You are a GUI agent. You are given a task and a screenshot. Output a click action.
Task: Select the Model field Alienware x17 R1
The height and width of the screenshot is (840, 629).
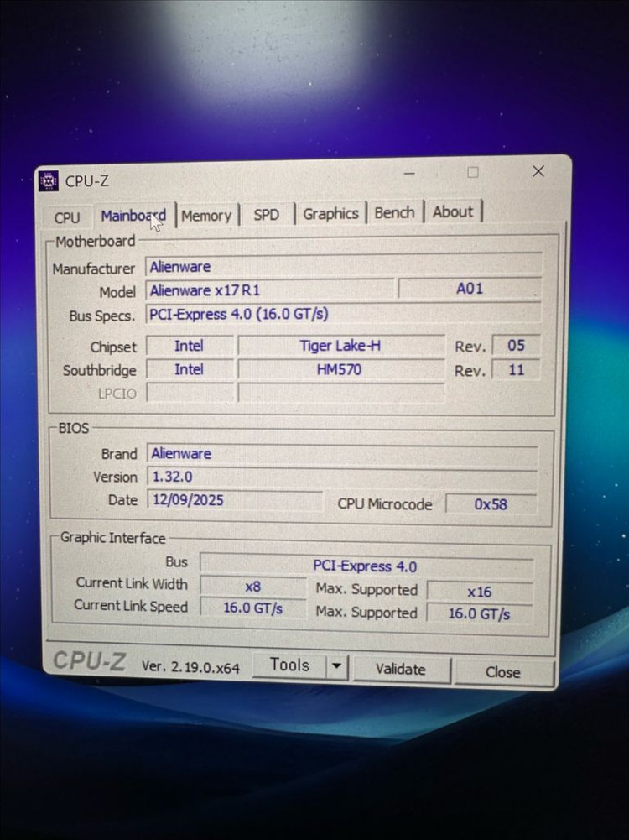coord(270,290)
